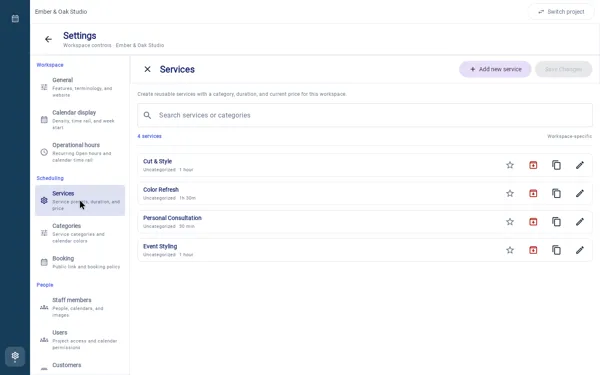The width and height of the screenshot is (600, 375).
Task: Open the gear settings icon in left rail
Action: [15, 356]
